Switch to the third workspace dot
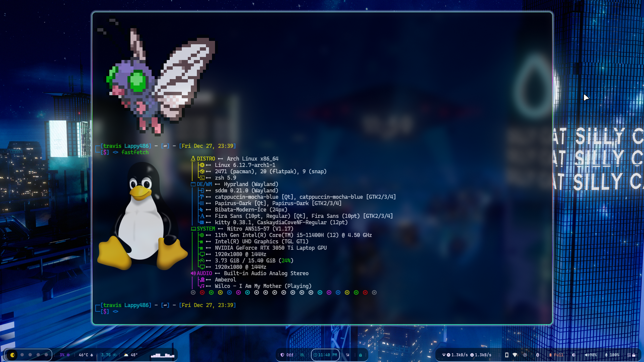 (x=30, y=355)
